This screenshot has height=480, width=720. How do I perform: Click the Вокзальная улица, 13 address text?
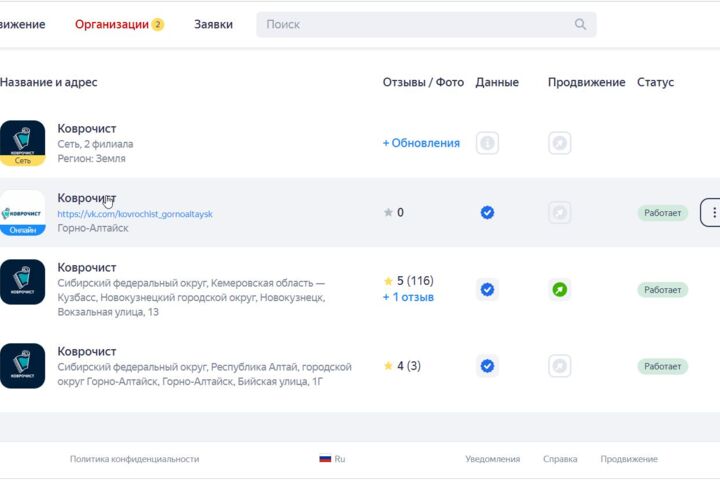pyautogui.click(x=108, y=312)
